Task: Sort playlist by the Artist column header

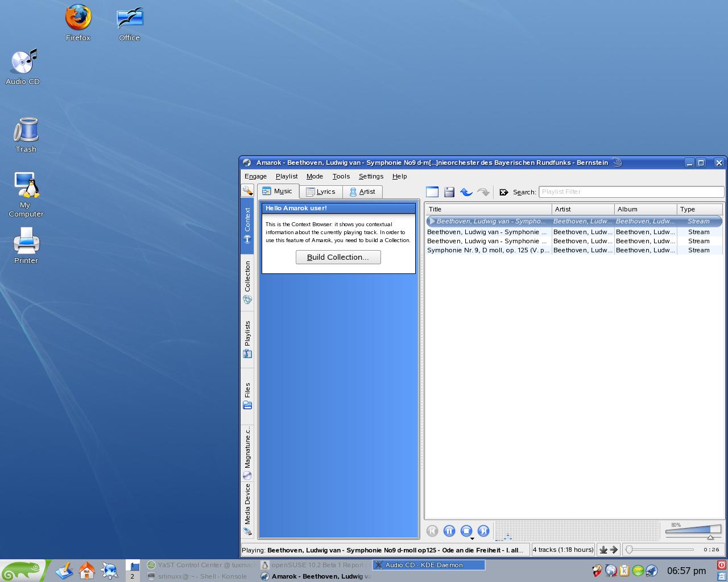Action: [583, 209]
